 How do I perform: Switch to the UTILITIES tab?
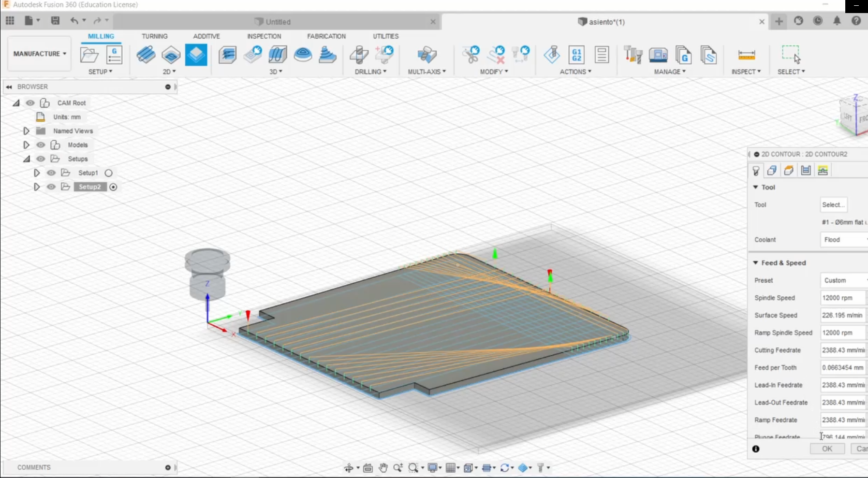(x=385, y=36)
